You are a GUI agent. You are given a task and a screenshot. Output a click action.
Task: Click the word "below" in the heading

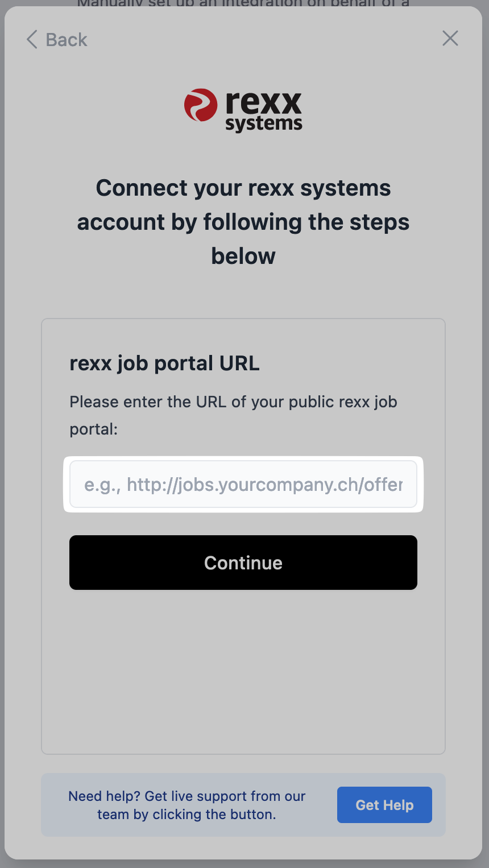pyautogui.click(x=243, y=256)
